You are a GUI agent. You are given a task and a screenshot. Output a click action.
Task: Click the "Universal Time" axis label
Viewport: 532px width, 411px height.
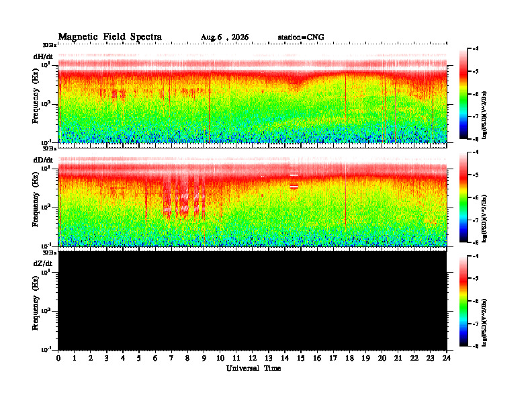[253, 368]
